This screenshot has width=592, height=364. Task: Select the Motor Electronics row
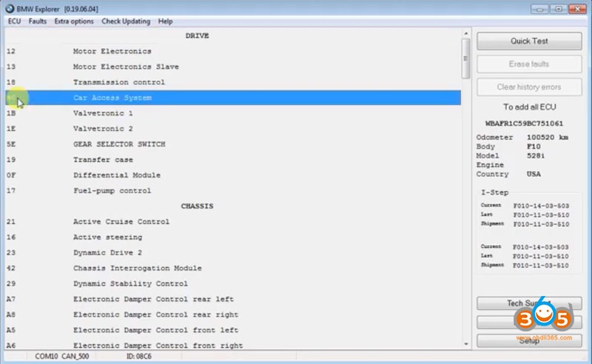pos(233,51)
